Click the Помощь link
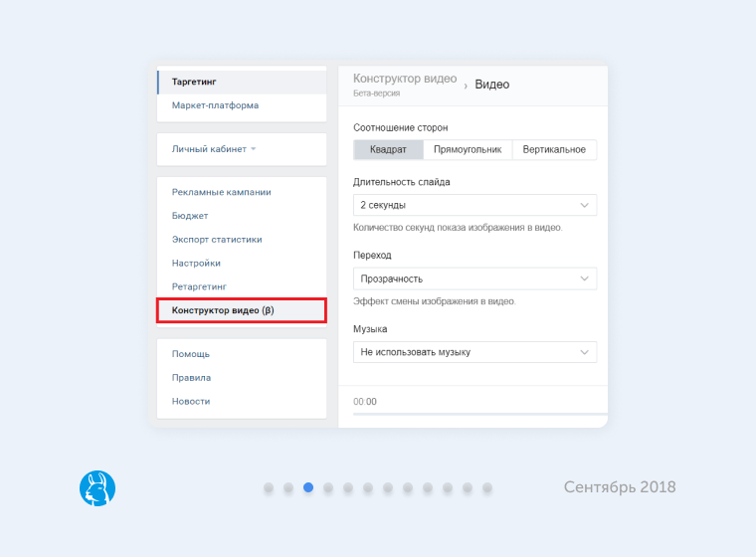756x557 pixels. (x=191, y=354)
